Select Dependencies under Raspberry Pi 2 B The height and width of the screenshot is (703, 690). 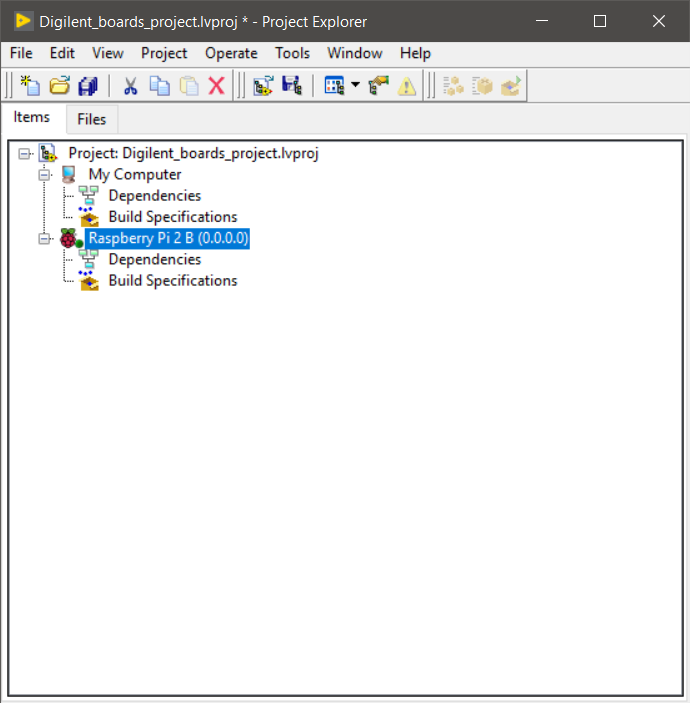155,260
